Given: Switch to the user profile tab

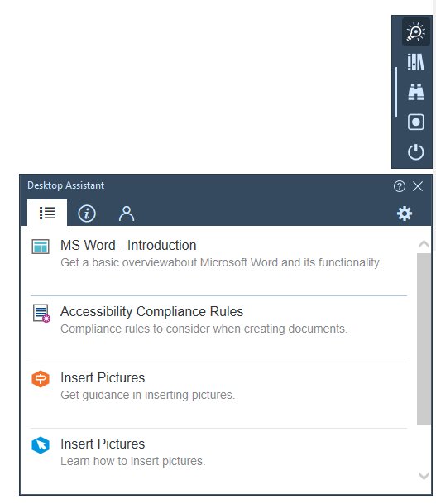Looking at the screenshot, I should pyautogui.click(x=127, y=214).
